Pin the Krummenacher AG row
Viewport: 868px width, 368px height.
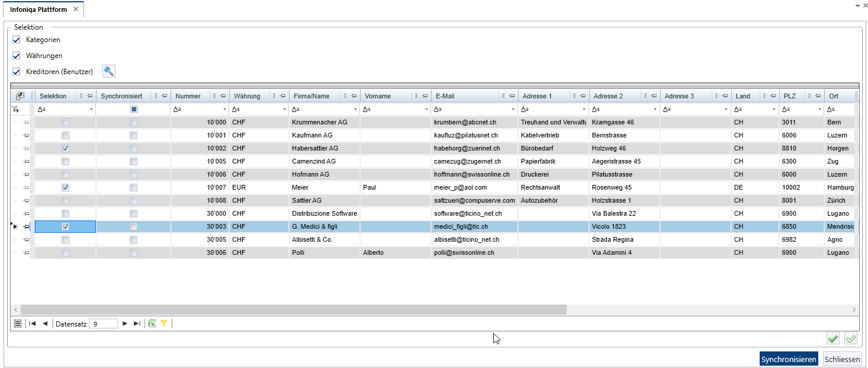tap(26, 122)
